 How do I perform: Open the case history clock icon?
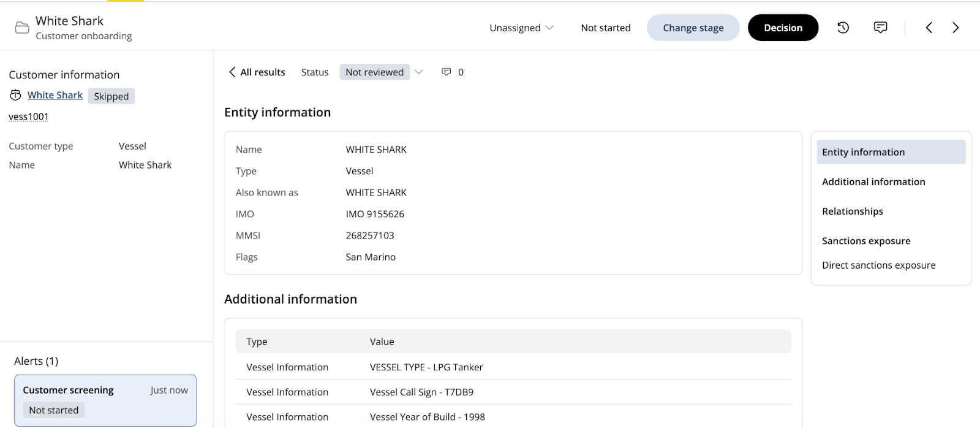pos(843,28)
